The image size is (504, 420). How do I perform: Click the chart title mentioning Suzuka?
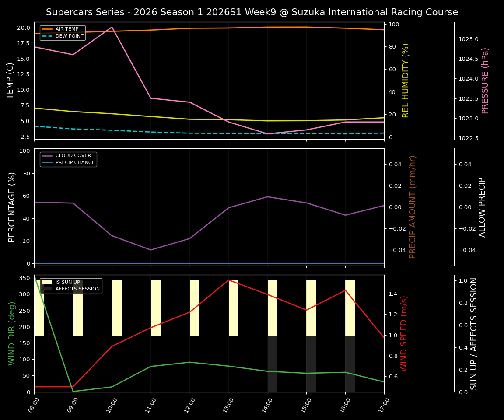point(252,12)
